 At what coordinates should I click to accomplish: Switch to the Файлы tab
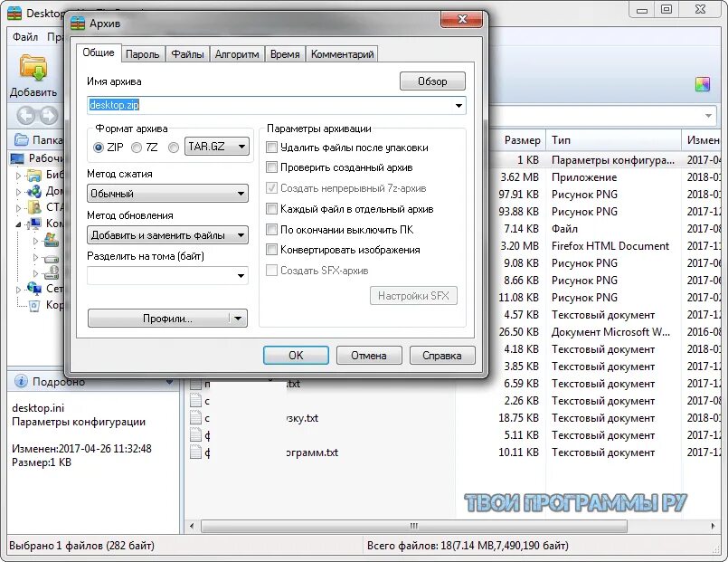coord(187,54)
